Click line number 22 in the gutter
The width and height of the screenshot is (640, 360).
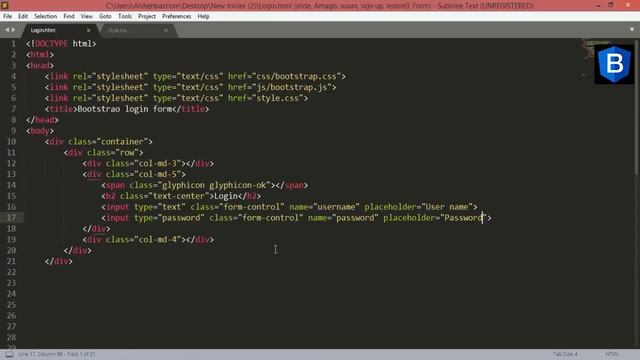[11, 272]
